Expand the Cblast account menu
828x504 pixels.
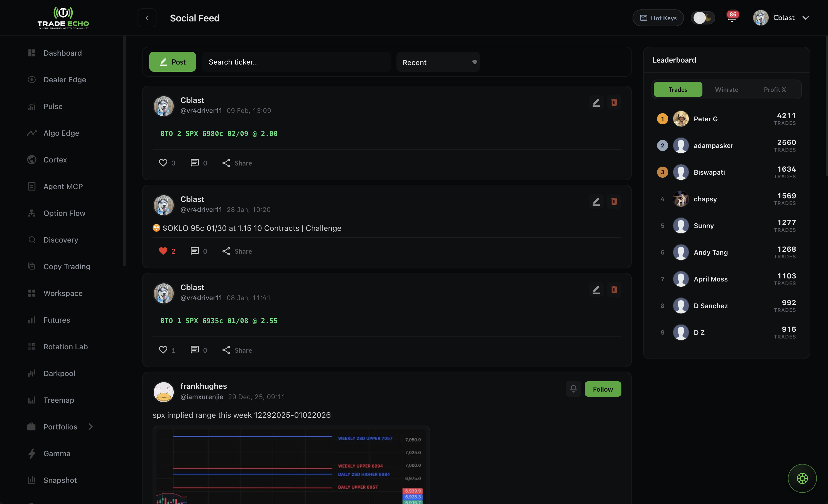(x=781, y=18)
